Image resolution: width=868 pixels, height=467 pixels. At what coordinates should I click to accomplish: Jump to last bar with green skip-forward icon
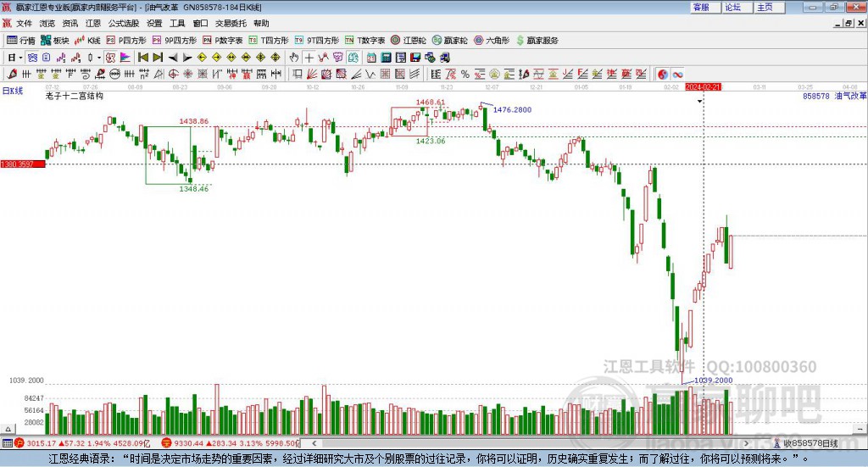pos(158,58)
